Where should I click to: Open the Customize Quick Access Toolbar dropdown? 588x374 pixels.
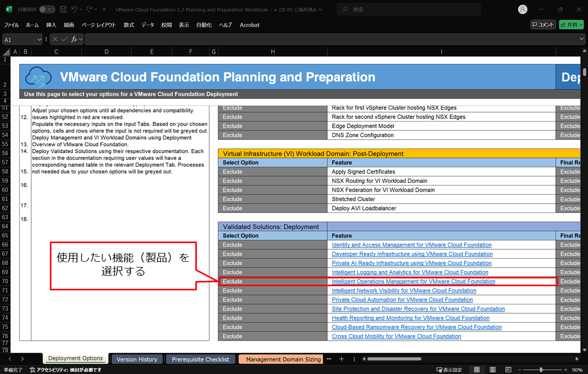(104, 9)
